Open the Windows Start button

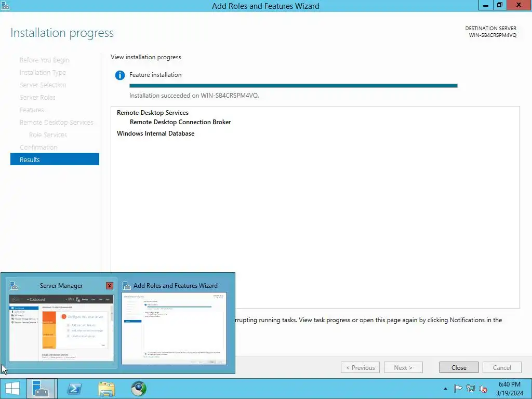coord(12,389)
